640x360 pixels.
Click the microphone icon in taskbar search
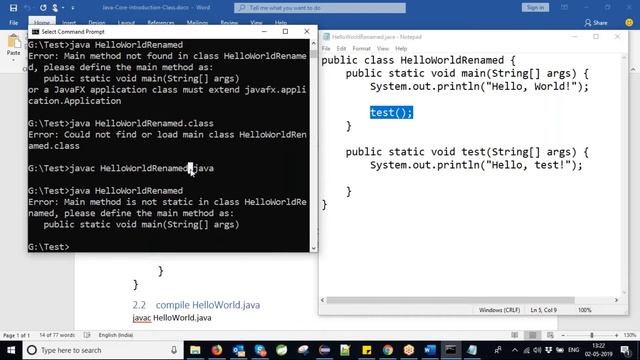pyautogui.click(x=174, y=350)
